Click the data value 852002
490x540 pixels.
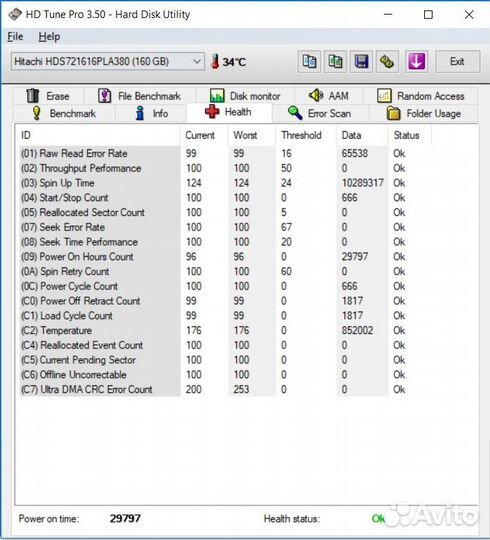coord(357,331)
